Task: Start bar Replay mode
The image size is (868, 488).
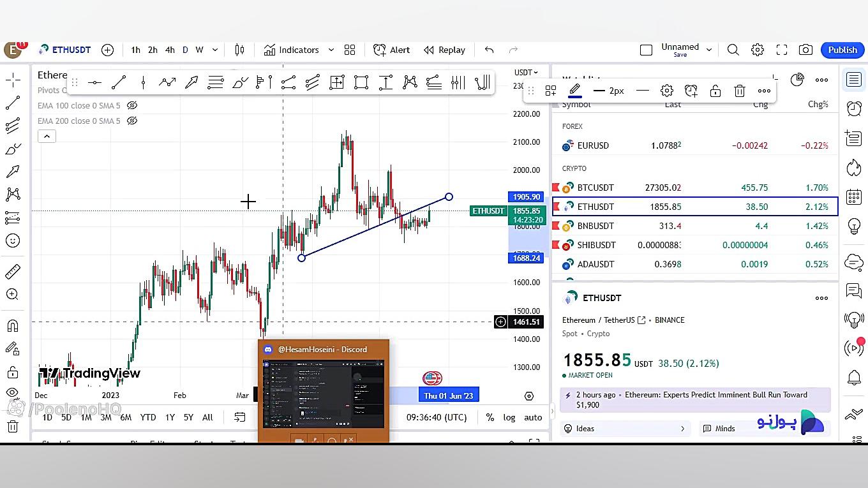Action: click(444, 50)
